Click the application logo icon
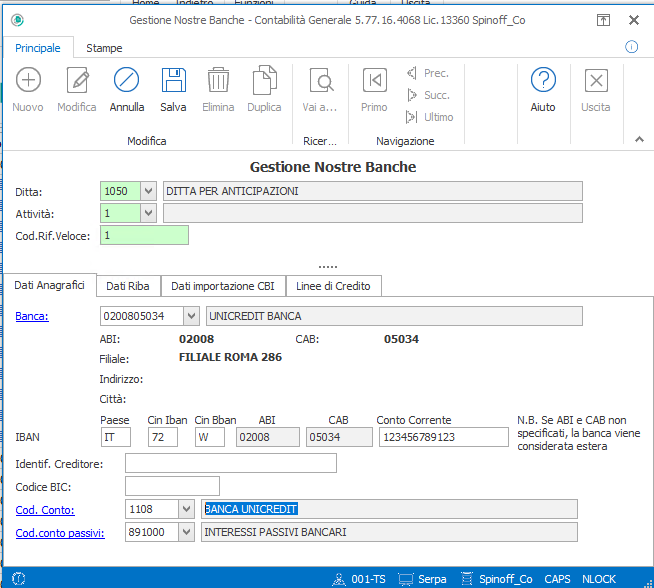 coord(18,20)
